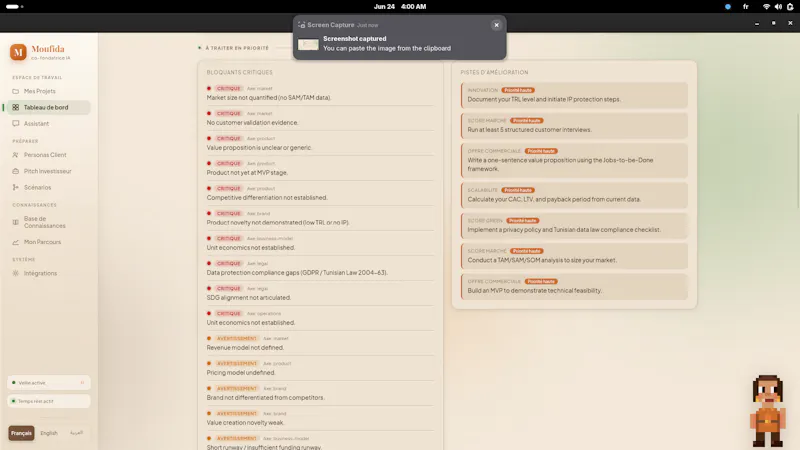The image size is (800, 450).
Task: Click 'Brand not differentiated from competitors.' warning
Action: [320, 393]
